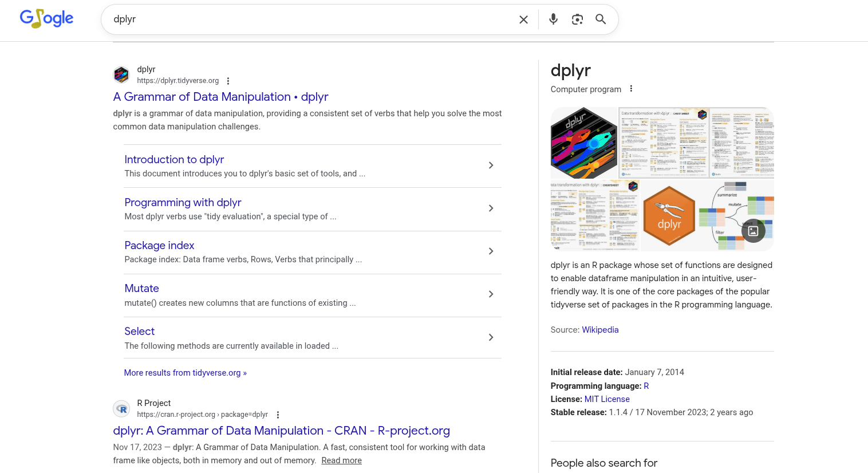Click the more images icon overlay

[753, 231]
